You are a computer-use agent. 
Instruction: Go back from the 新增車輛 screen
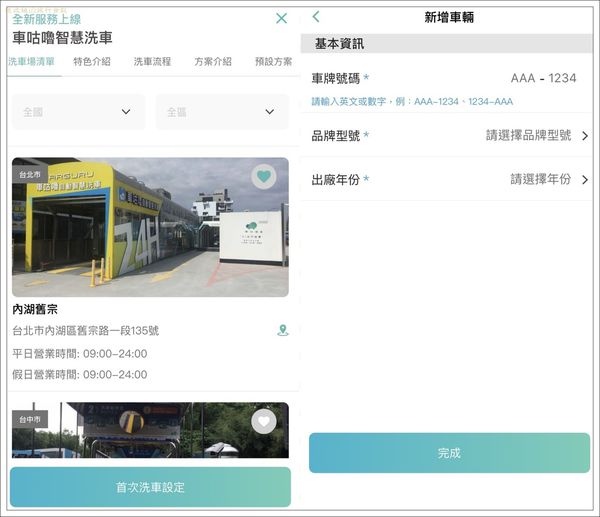(x=316, y=16)
